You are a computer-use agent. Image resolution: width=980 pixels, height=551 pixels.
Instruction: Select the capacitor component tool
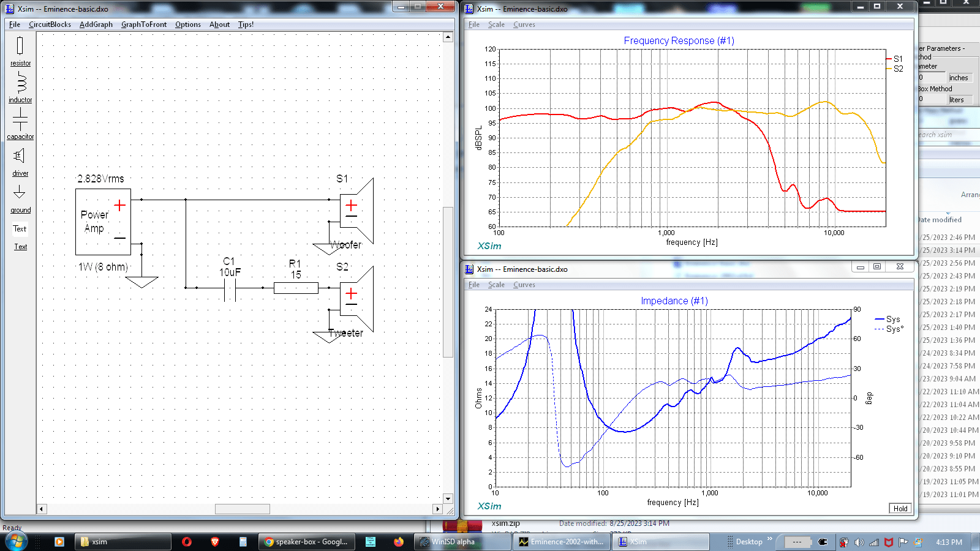click(20, 124)
